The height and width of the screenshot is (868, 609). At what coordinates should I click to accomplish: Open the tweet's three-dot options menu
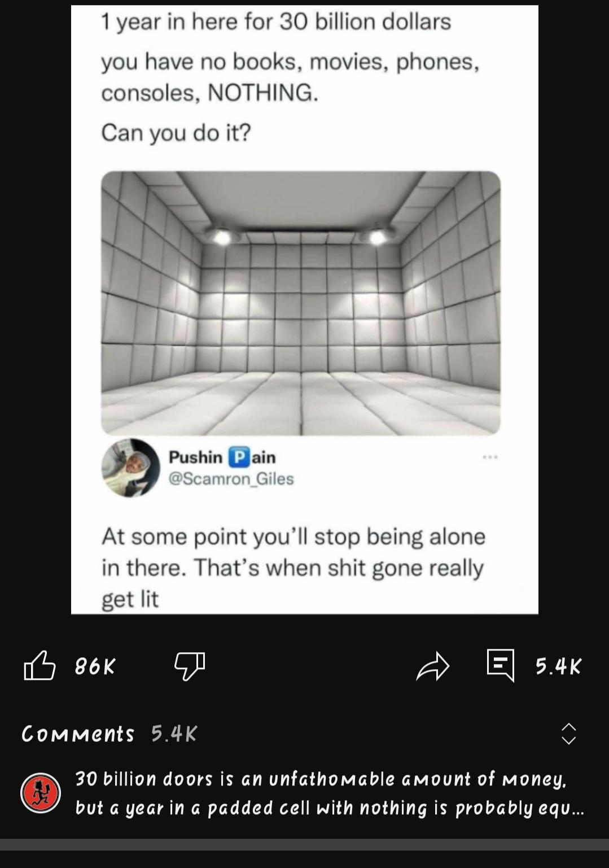(490, 457)
